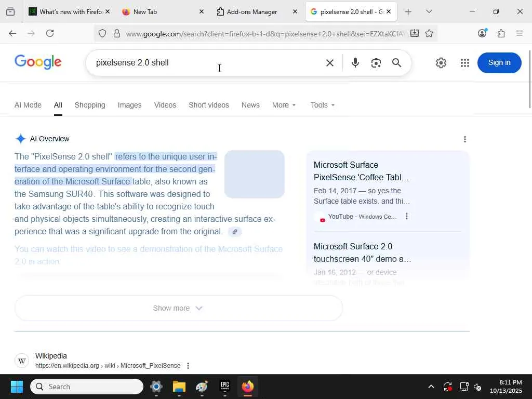532x399 pixels.
Task: Show hidden system tray icons
Action: pos(431,387)
